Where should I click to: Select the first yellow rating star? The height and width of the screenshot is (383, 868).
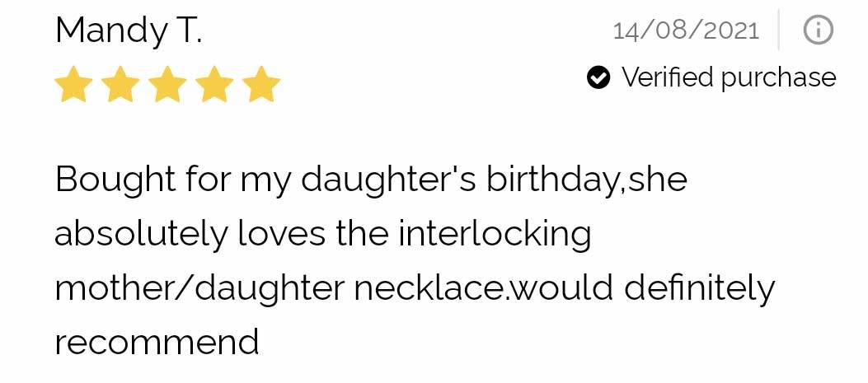[73, 84]
